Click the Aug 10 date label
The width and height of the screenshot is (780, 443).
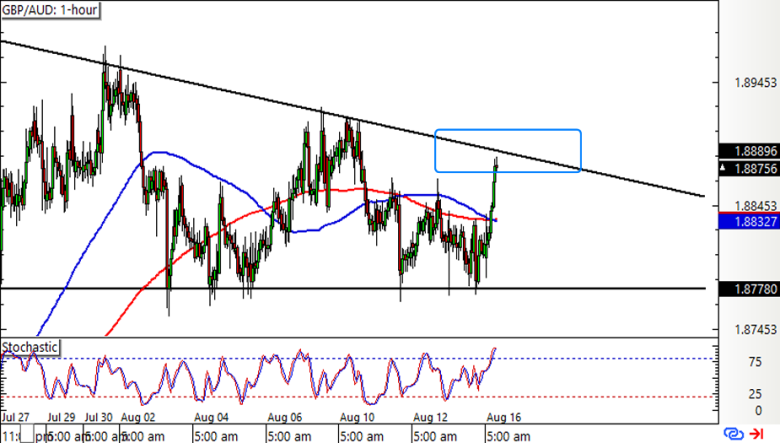click(x=357, y=417)
